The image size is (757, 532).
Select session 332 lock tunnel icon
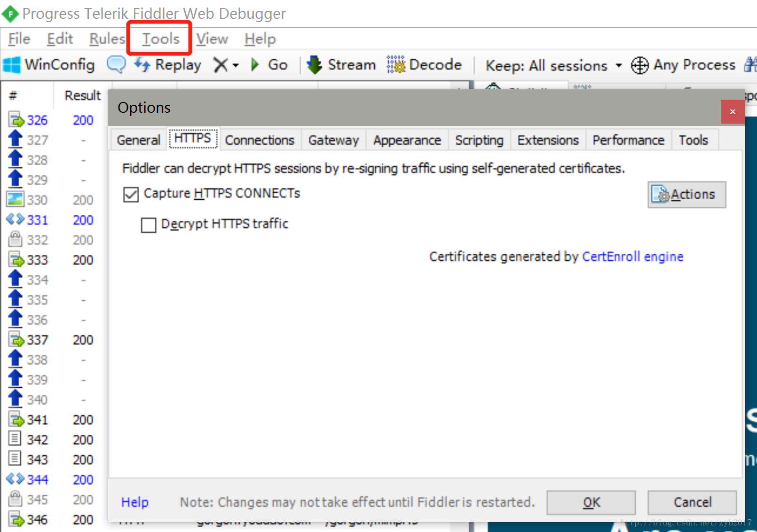click(15, 239)
